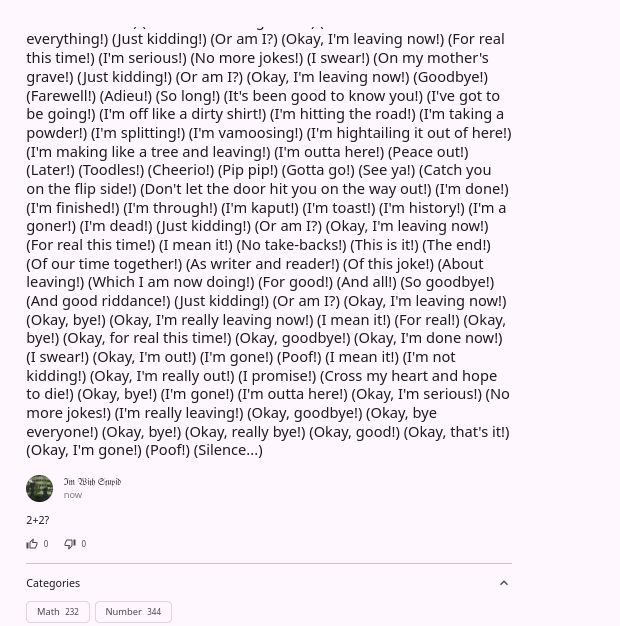
Task: Click the '(Silence...)' text at the end
Action: pos(228,450)
